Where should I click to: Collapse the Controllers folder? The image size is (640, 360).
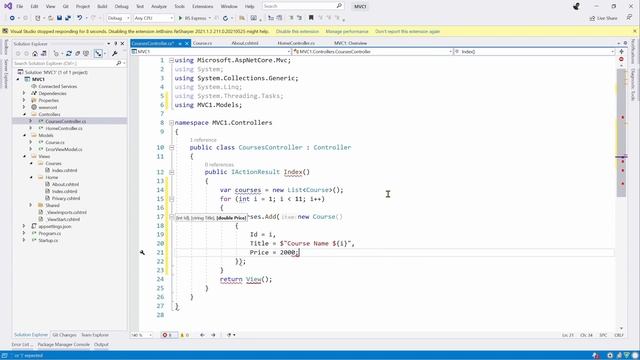pos(24,114)
